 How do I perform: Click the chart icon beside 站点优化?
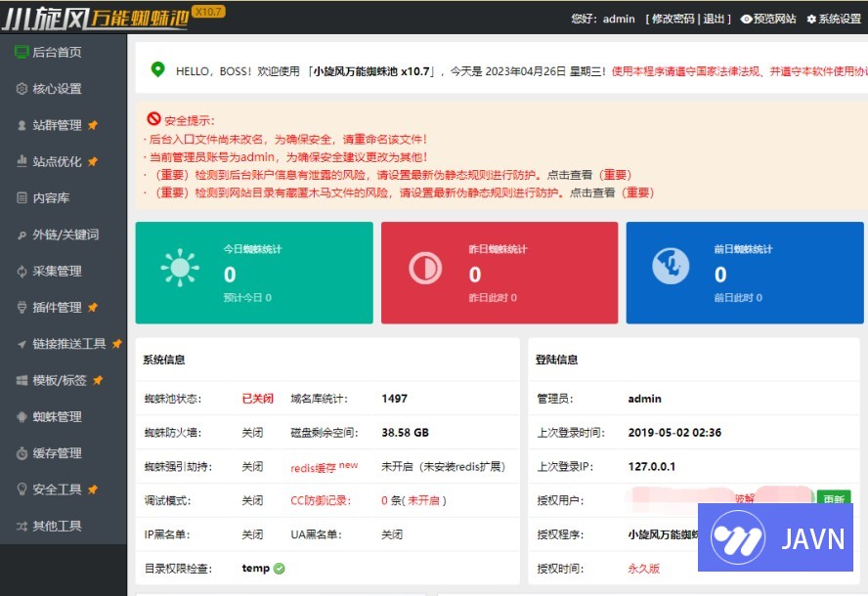coord(22,161)
